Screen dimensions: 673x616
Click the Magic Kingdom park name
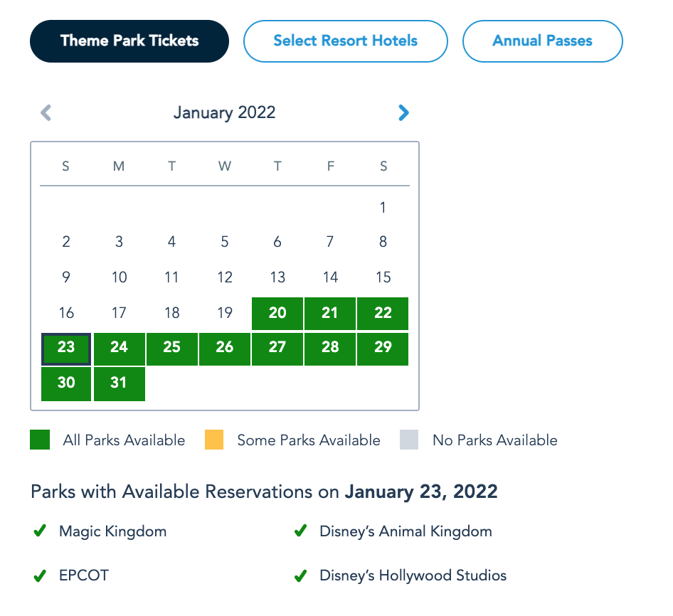coord(112,531)
